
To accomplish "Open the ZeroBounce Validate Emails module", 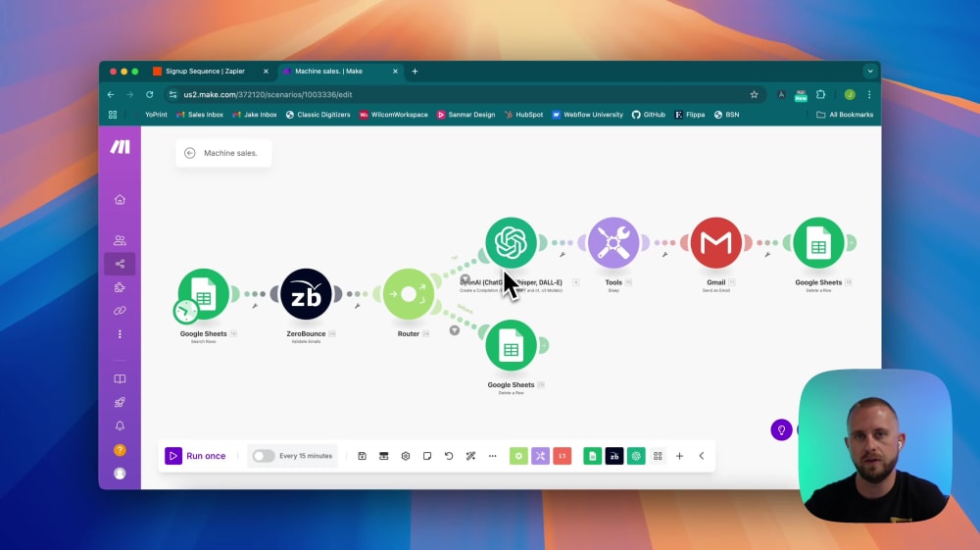I will point(306,294).
